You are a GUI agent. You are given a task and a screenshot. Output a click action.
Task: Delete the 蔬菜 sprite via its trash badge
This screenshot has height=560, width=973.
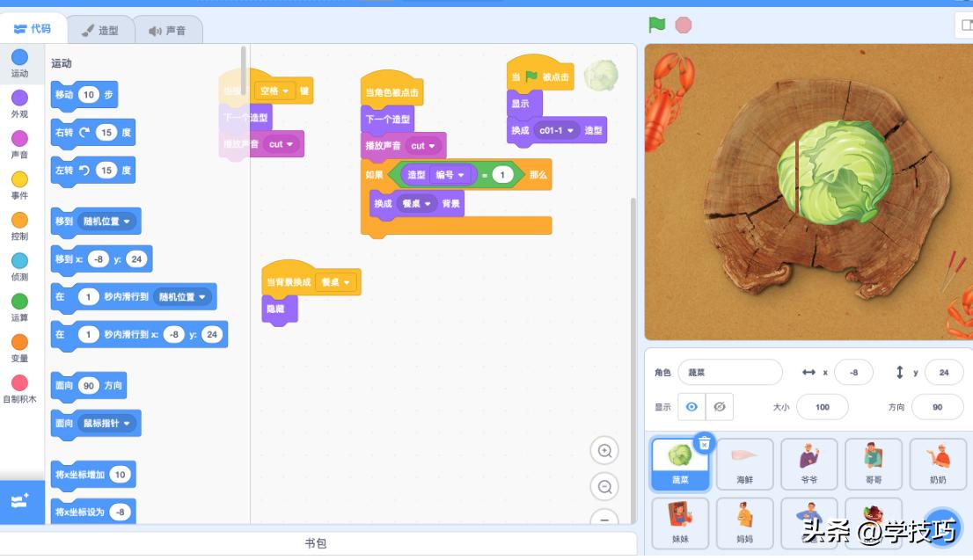(703, 443)
